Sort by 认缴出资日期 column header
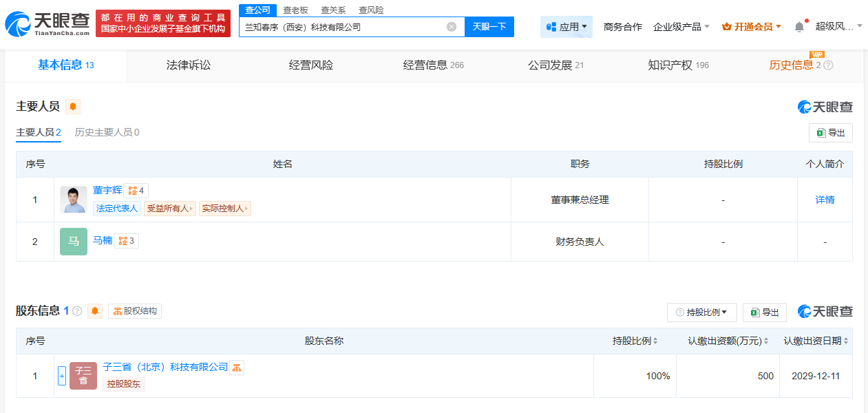 (x=816, y=341)
